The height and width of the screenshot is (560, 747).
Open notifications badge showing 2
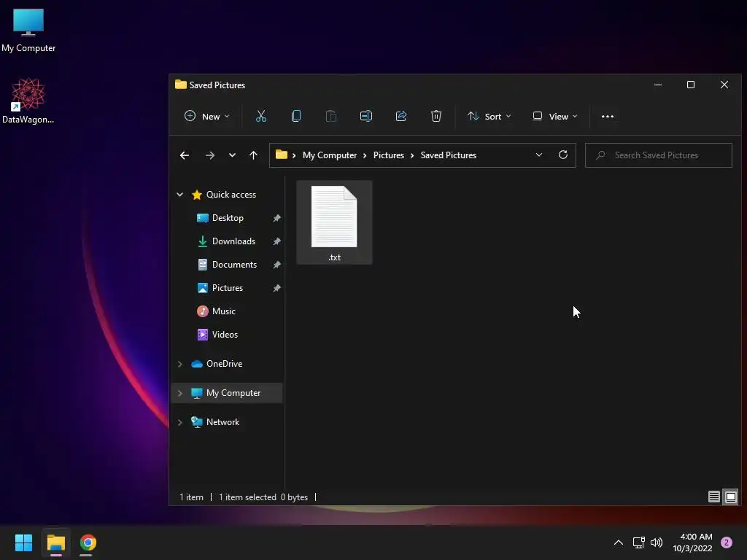point(727,542)
